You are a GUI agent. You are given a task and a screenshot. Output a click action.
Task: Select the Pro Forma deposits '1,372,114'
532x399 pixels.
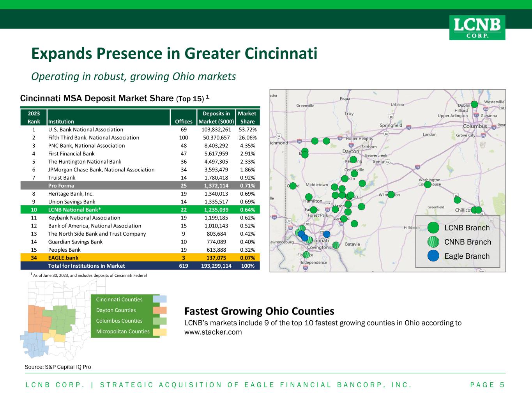pyautogui.click(x=217, y=186)
